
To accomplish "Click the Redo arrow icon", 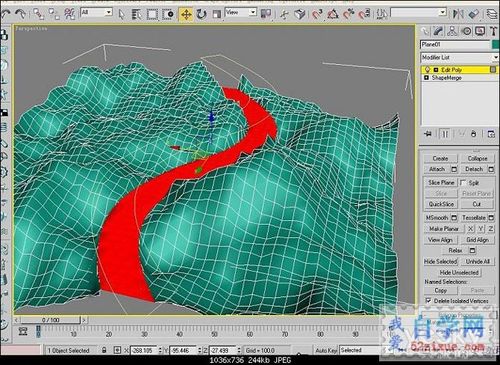I will pyautogui.click(x=21, y=14).
